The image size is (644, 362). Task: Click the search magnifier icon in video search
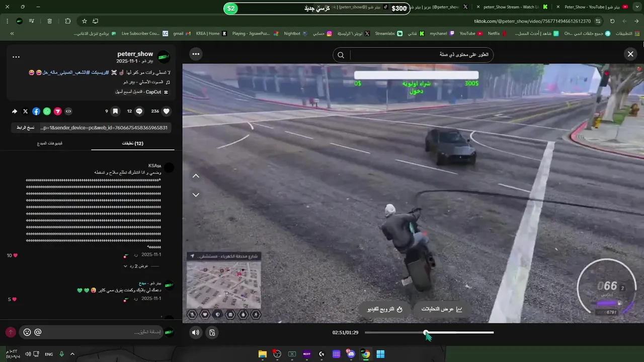[341, 55]
